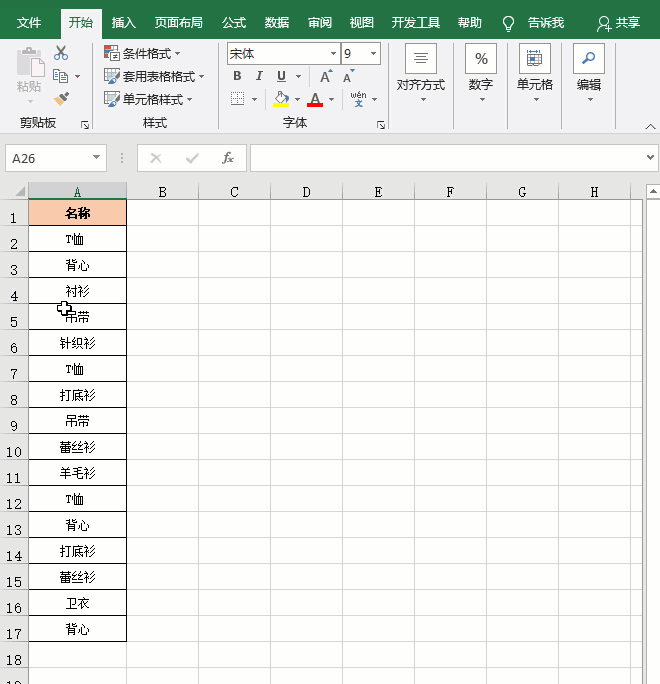This screenshot has height=684, width=660.
Task: Toggle bold formatting
Action: pos(237,76)
